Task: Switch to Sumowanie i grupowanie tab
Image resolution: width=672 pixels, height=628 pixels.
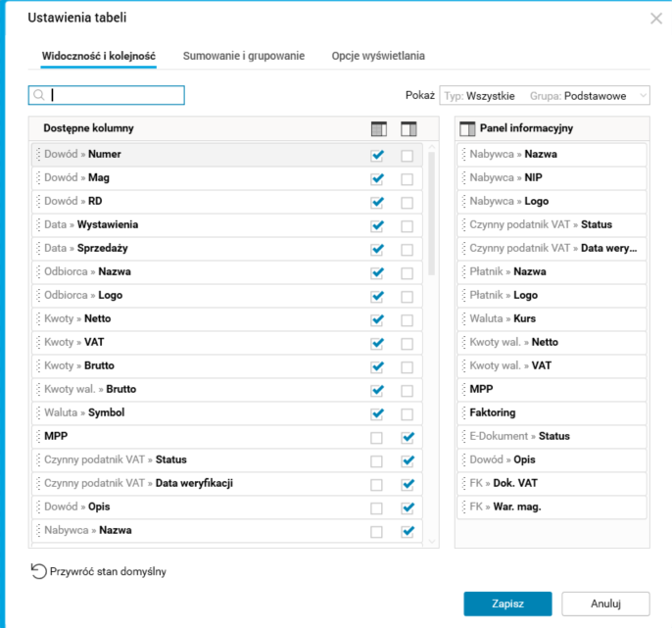Action: click(243, 57)
